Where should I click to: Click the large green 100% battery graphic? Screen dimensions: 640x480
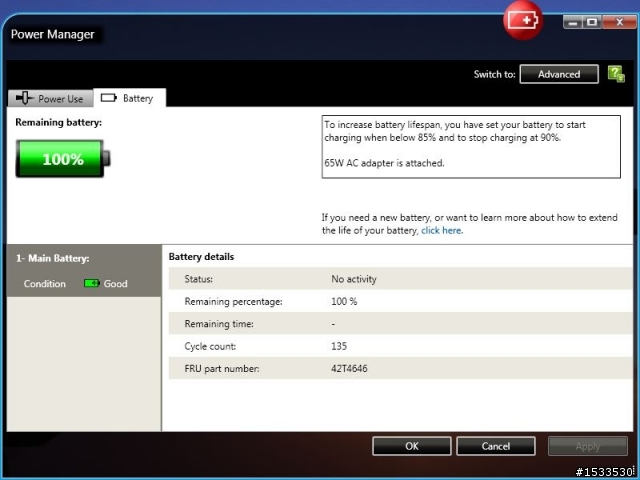coord(63,158)
